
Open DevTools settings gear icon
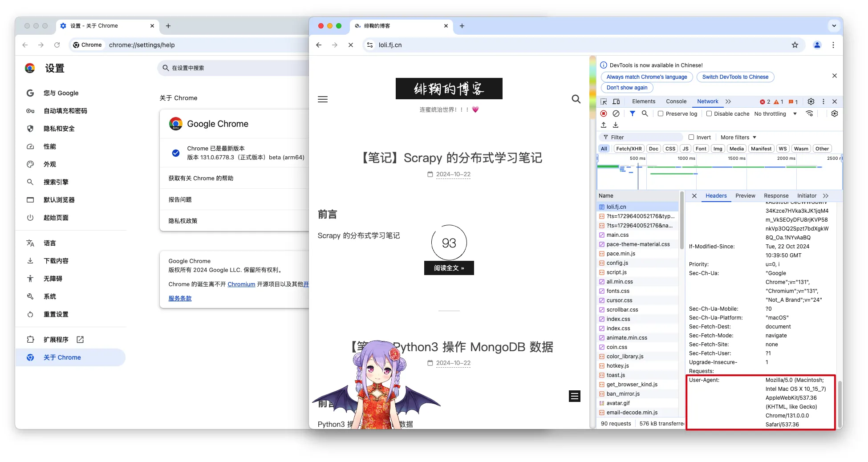(811, 101)
